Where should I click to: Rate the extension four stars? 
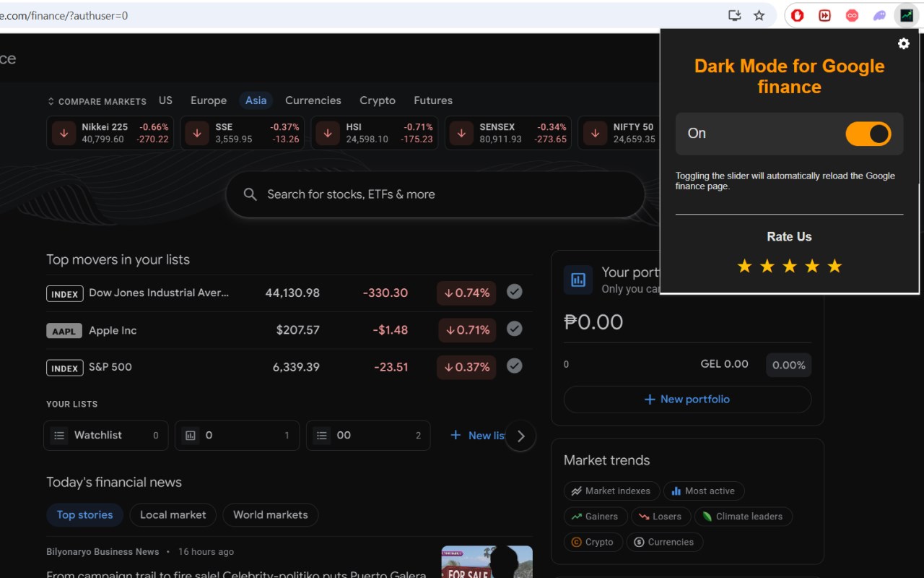coord(812,267)
